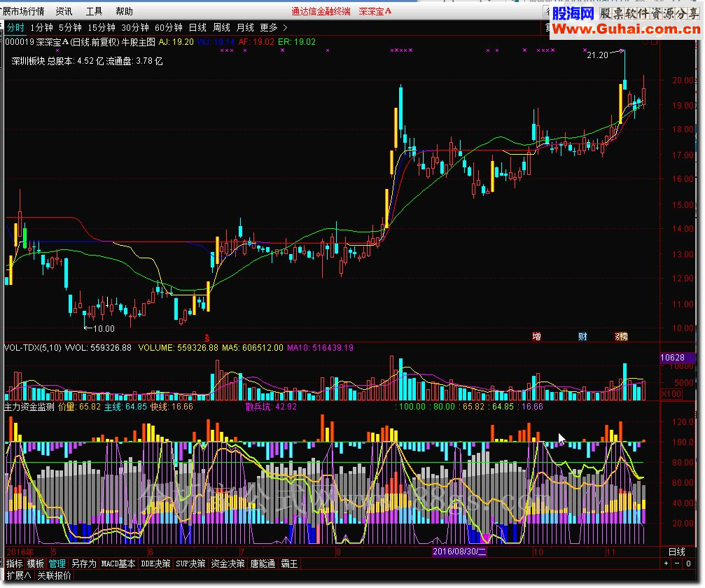Click the 21.20 high price label
This screenshot has height=588, width=705.
point(597,55)
